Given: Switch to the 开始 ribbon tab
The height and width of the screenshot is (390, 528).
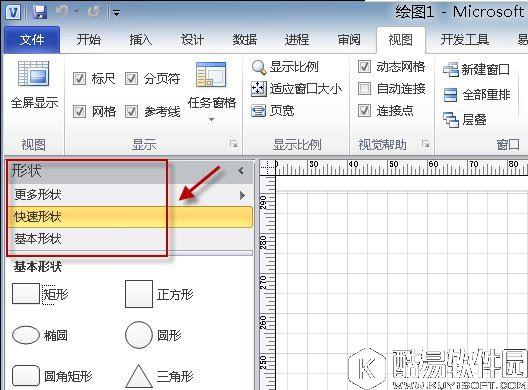Looking at the screenshot, I should (x=88, y=40).
